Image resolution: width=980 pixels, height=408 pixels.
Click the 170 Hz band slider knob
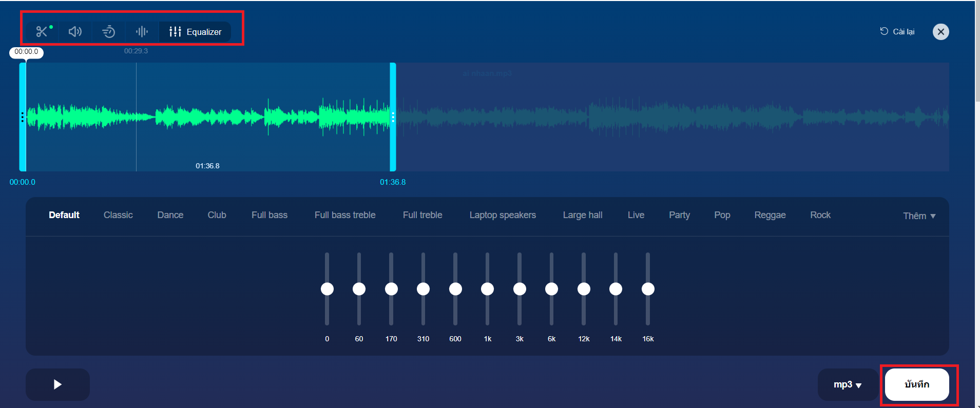click(x=391, y=289)
